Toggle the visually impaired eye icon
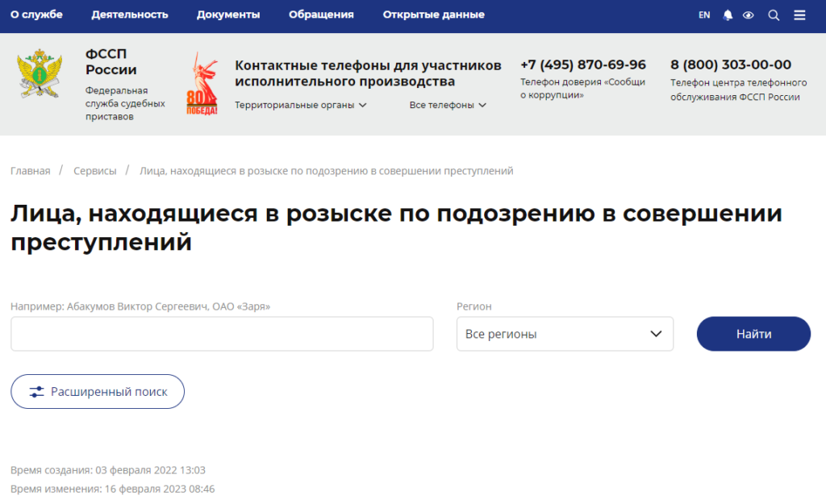 [x=748, y=15]
